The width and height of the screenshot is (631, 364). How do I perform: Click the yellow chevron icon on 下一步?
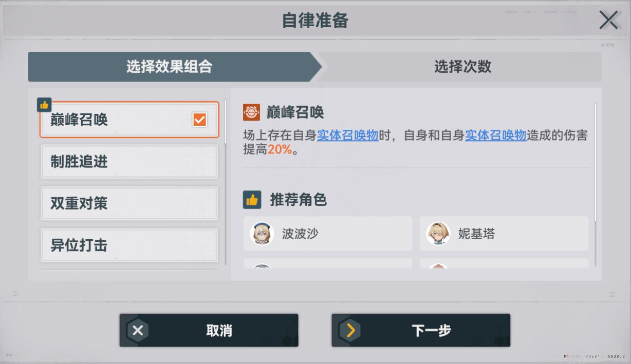tap(350, 331)
